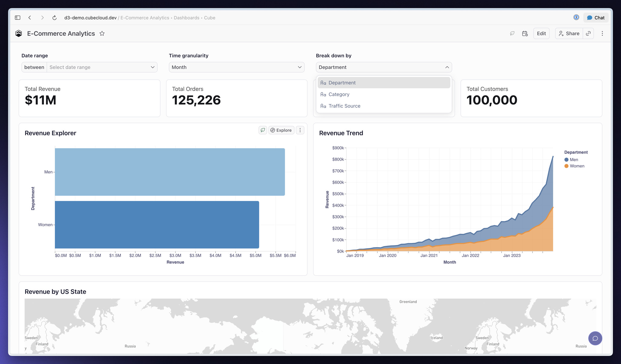Open the 1Password extension icon
Image resolution: width=621 pixels, height=364 pixels.
point(576,17)
